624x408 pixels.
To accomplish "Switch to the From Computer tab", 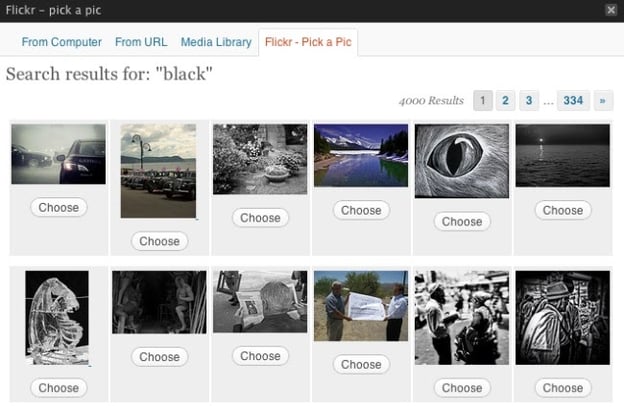I will click(62, 42).
